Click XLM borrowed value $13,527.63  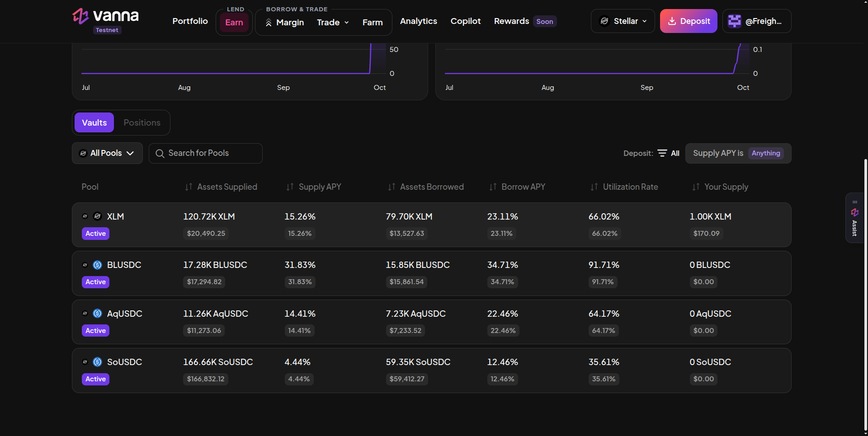tap(406, 234)
